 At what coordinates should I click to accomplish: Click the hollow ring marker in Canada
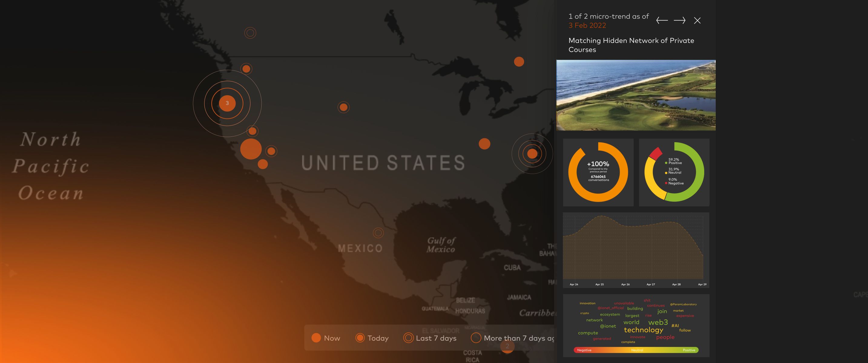click(250, 33)
